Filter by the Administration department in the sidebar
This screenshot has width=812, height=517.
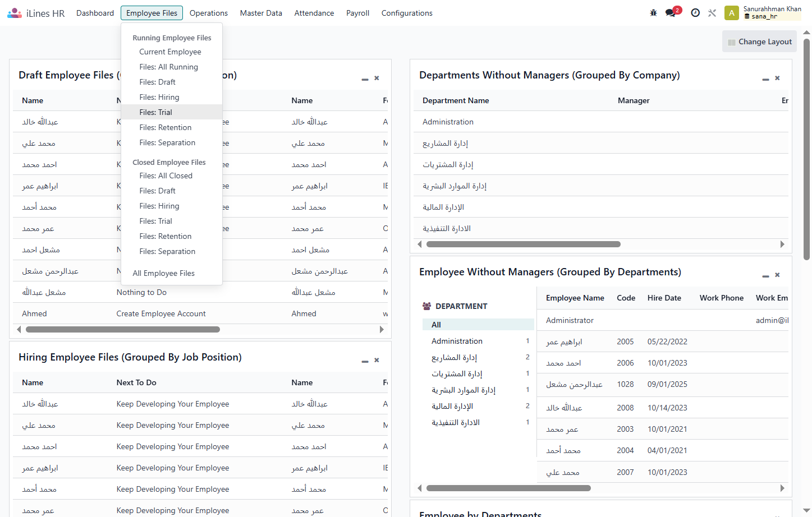pos(478,341)
